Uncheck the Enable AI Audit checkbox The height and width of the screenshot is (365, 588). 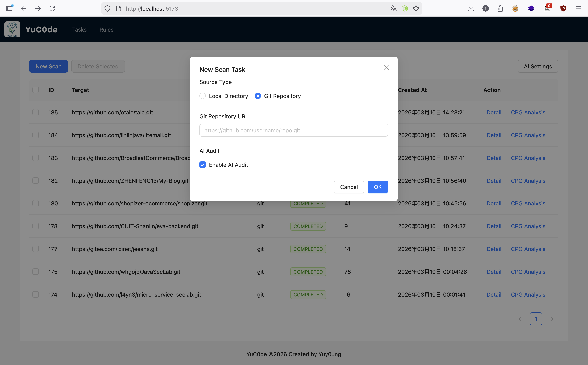203,165
